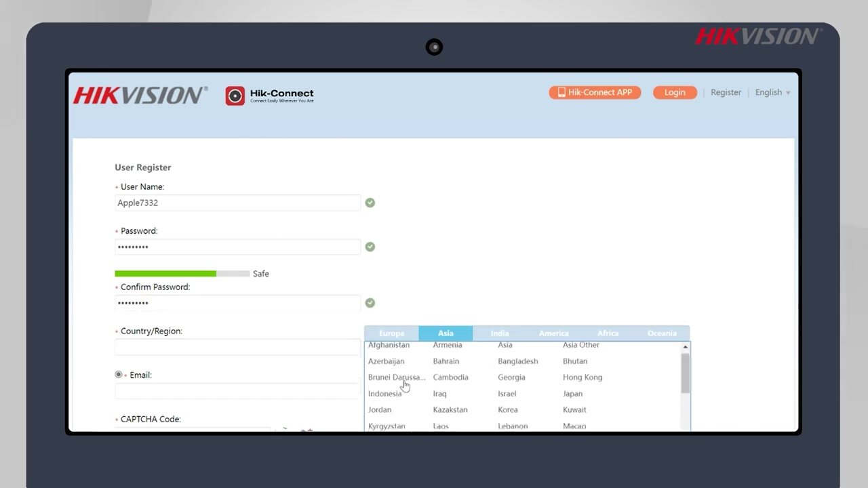Screen dimensions: 868x488
Task: Click the country list scrollbar thumb
Action: pyautogui.click(x=686, y=373)
